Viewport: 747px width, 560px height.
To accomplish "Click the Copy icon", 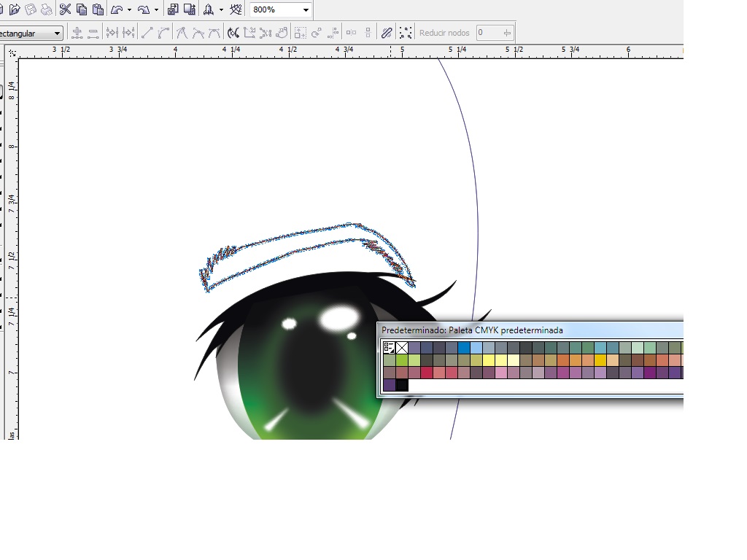I will tap(82, 9).
